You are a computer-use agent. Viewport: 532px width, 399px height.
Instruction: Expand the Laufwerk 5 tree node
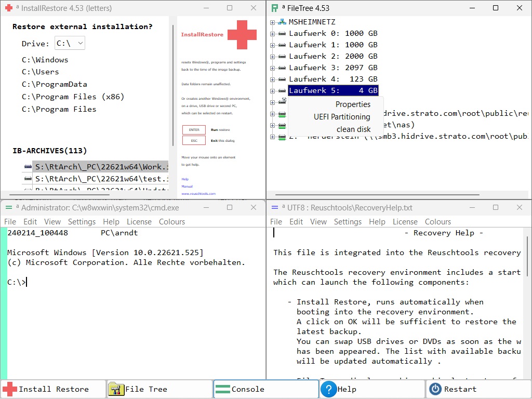[272, 91]
